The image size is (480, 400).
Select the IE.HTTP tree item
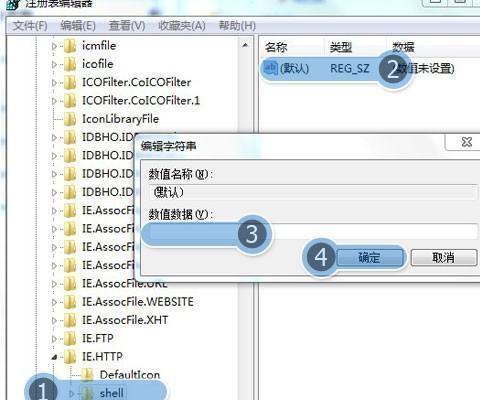click(102, 357)
